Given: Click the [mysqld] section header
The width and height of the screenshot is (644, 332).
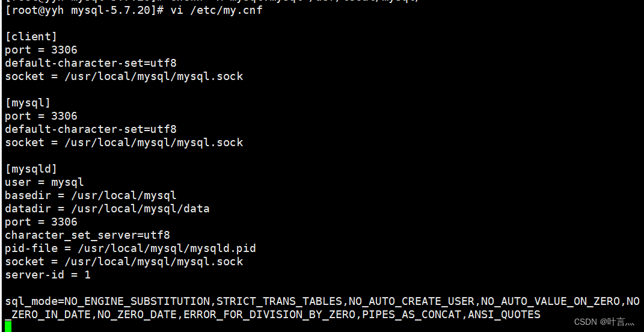Looking at the screenshot, I should click(x=31, y=169).
